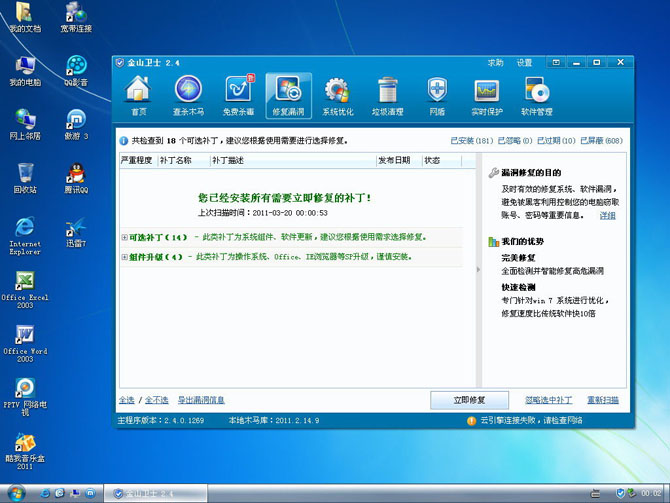Click the mini-mode window button
The image size is (670, 503).
pyautogui.click(x=556, y=62)
